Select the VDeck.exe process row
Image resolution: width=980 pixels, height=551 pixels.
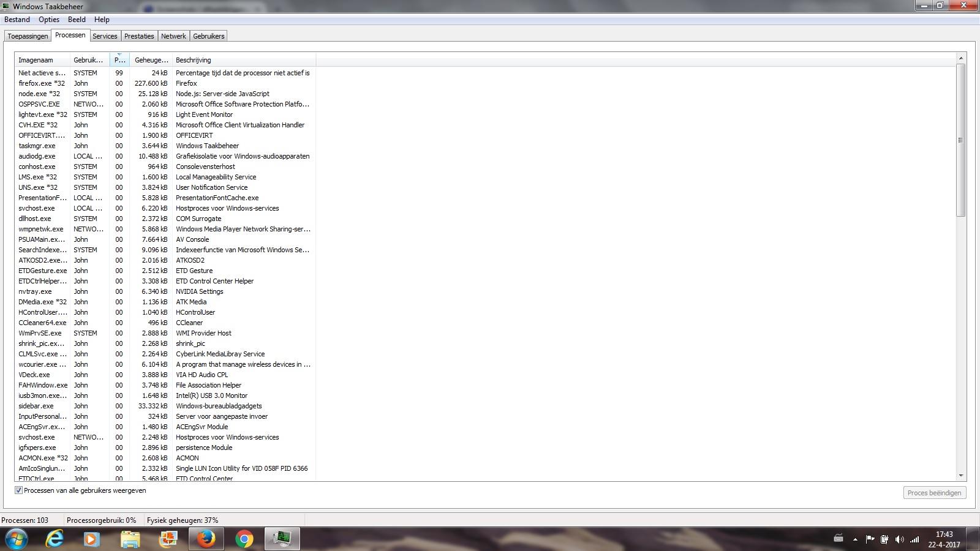165,375
